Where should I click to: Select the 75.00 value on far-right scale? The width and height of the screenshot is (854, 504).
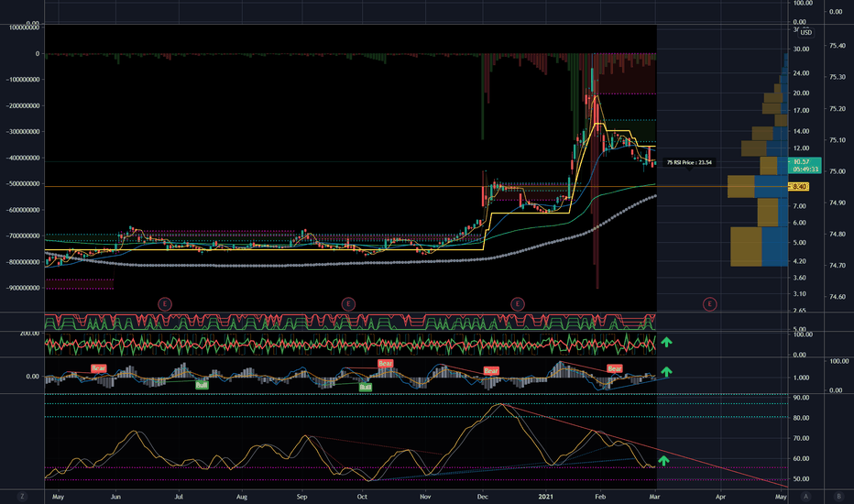click(x=838, y=171)
